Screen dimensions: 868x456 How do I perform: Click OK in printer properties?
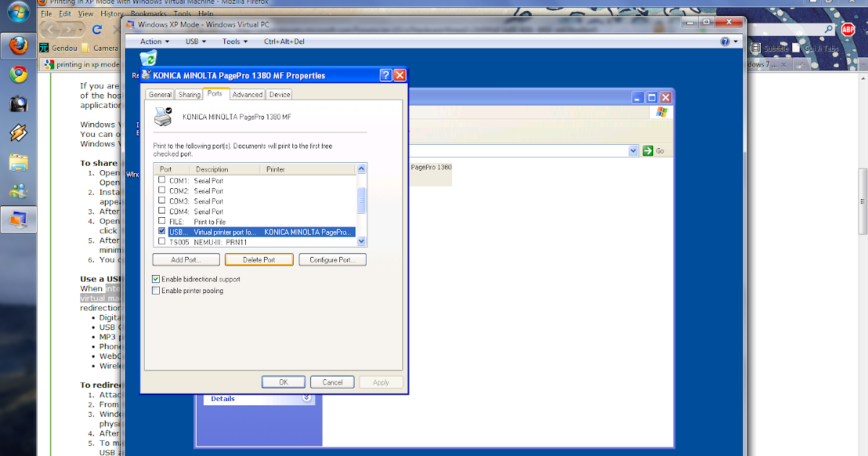[x=284, y=382]
